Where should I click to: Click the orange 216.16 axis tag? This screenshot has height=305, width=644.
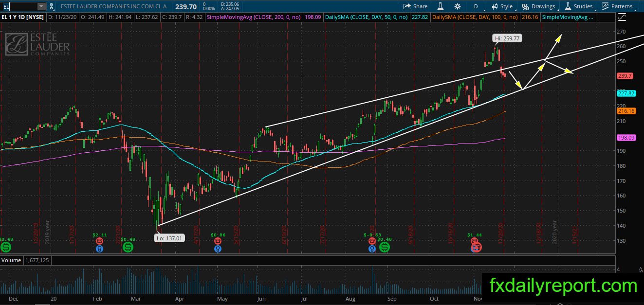(x=626, y=111)
